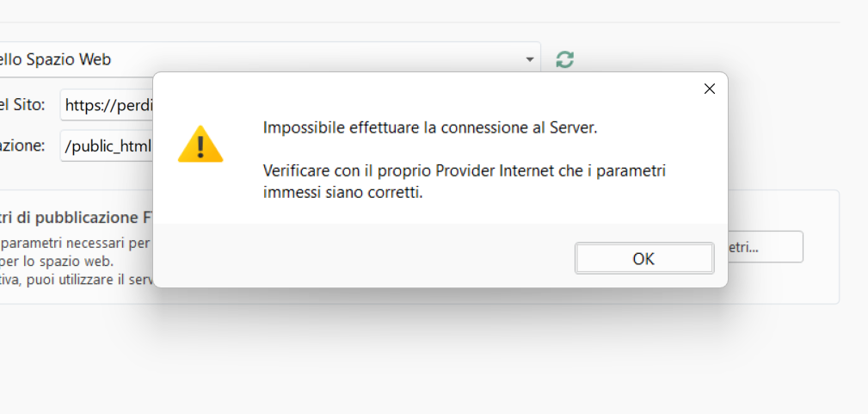Click the "puoi utilizzare il serv" text line
868x414 pixels.
(x=76, y=279)
